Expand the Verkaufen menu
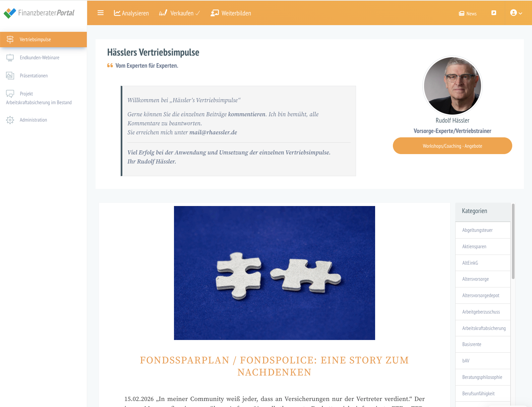532x407 pixels. (179, 13)
